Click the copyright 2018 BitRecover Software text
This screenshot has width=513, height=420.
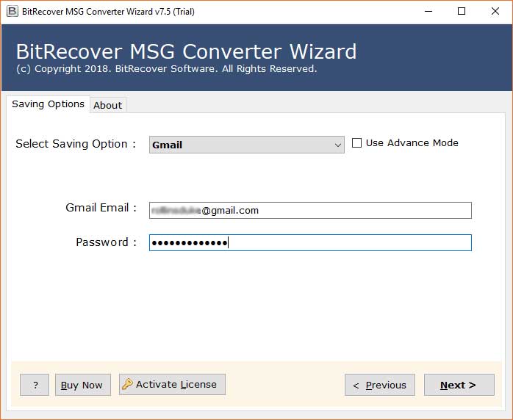pyautogui.click(x=167, y=69)
